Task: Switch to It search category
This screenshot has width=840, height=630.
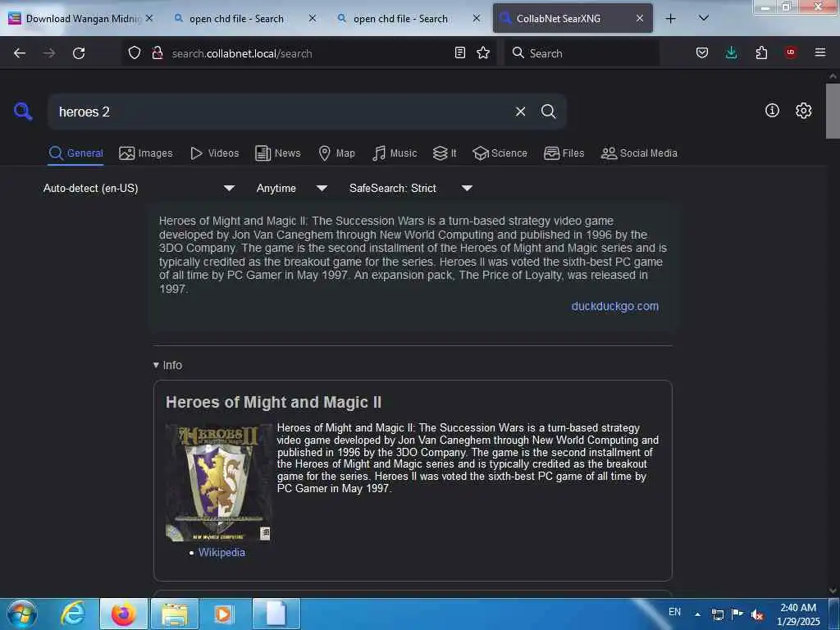Action: [x=445, y=153]
